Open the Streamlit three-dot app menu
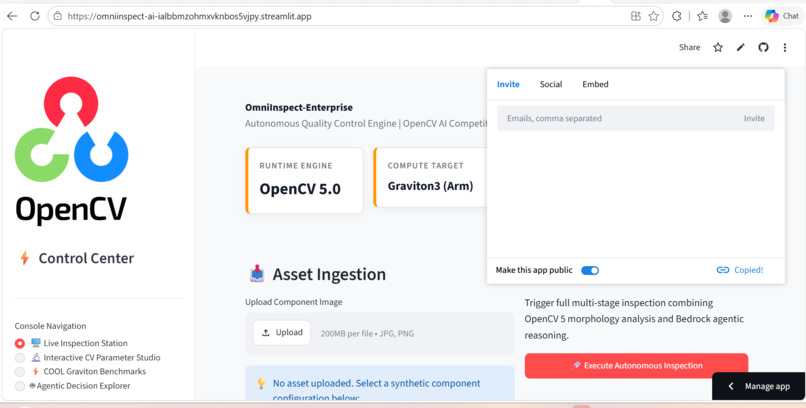Viewport: 806px width, 408px height. 784,47
